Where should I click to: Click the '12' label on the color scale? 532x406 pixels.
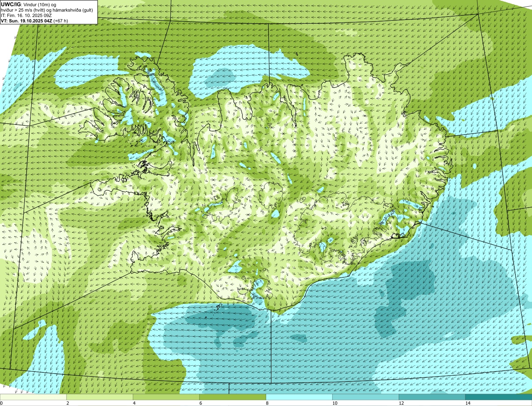401,403
